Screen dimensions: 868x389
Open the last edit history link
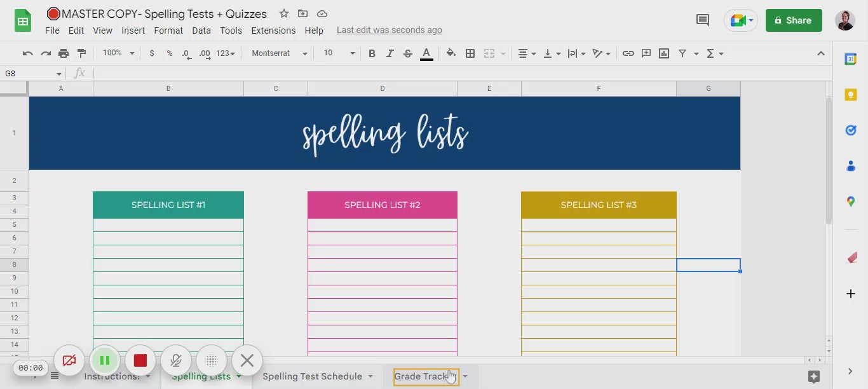[389, 31]
